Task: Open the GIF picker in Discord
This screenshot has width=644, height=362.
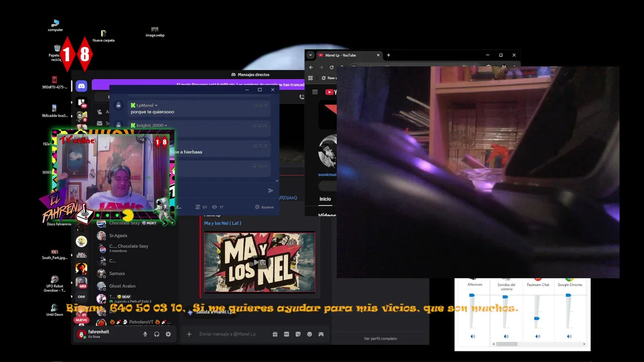Action: click(x=287, y=334)
